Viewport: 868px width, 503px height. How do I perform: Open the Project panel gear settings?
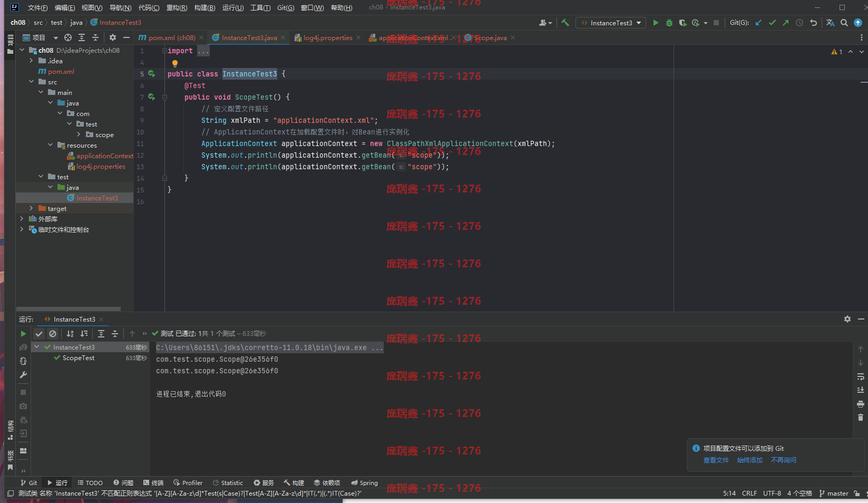[112, 37]
